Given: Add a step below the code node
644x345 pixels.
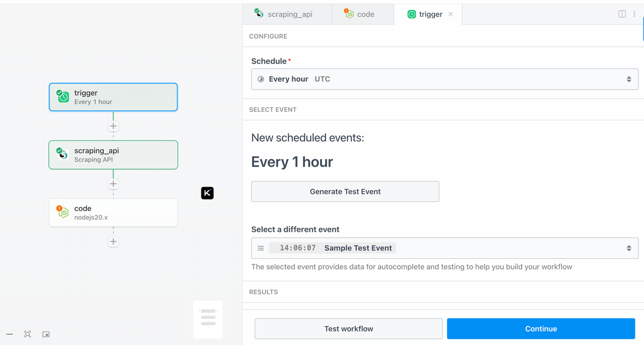Looking at the screenshot, I should 113,242.
